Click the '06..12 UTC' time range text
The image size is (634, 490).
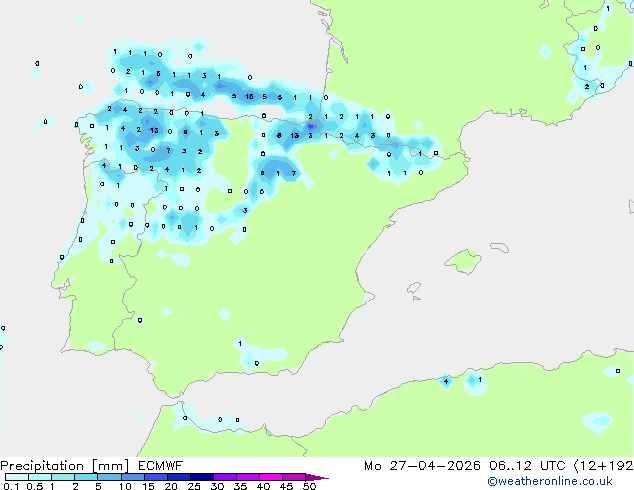(x=526, y=466)
